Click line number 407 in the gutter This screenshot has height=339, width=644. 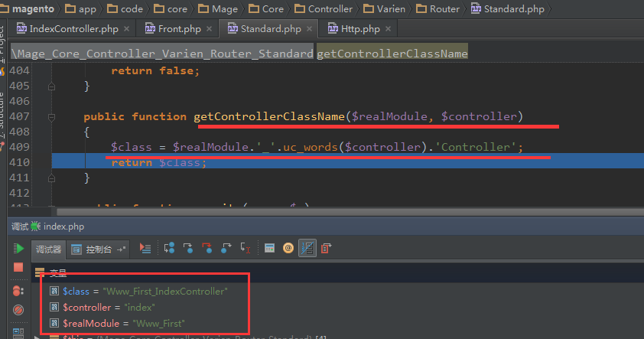click(x=19, y=116)
